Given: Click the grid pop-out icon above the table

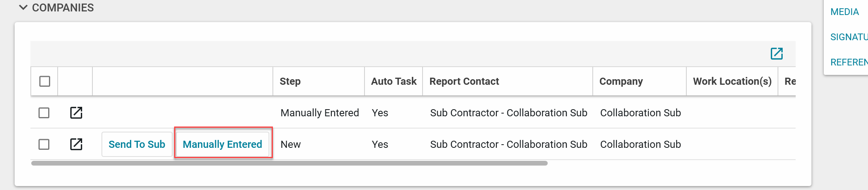Looking at the screenshot, I should [776, 54].
